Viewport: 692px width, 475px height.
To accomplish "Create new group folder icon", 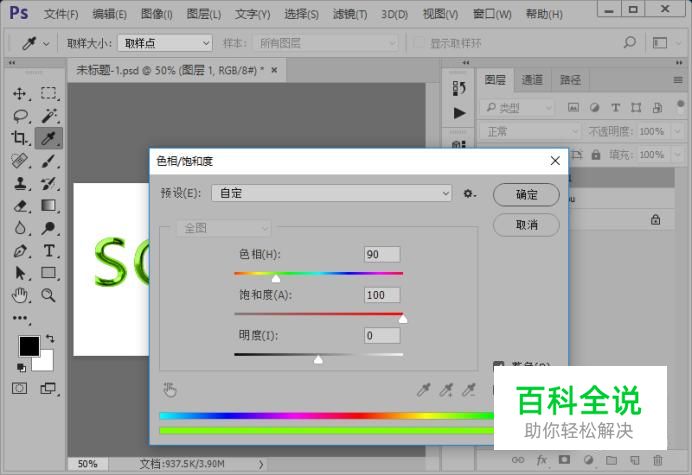I will click(611, 460).
